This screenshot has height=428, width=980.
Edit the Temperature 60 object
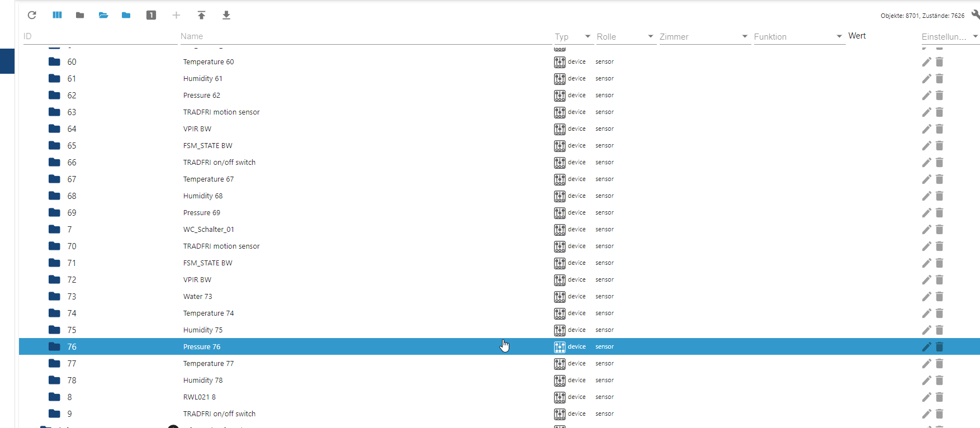click(x=926, y=61)
